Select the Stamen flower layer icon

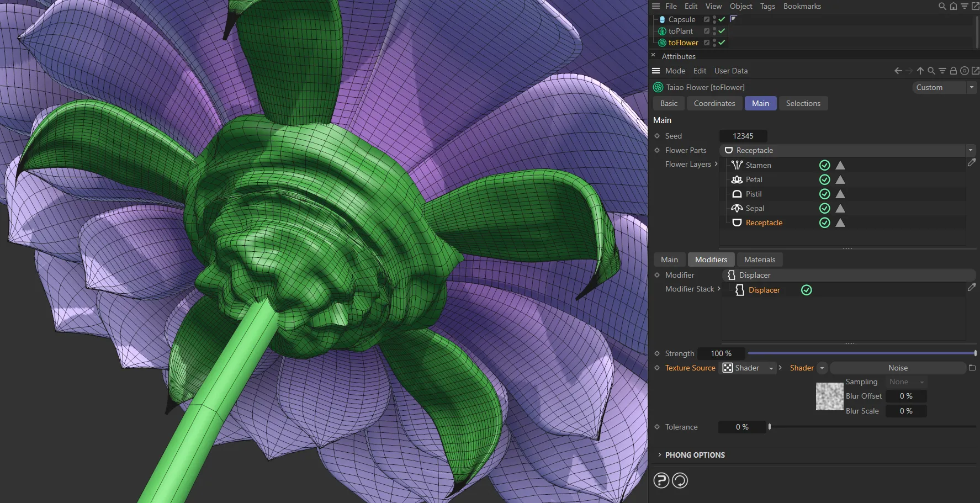(737, 165)
